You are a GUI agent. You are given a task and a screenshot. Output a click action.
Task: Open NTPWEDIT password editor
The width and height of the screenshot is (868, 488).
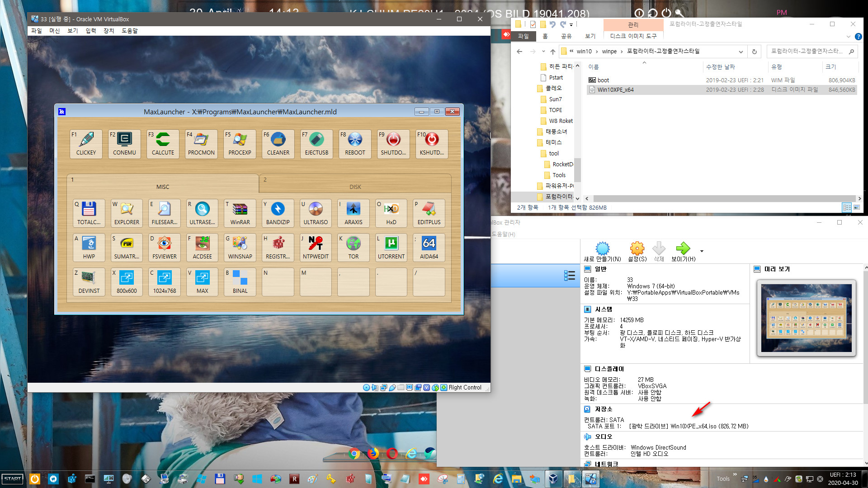316,248
